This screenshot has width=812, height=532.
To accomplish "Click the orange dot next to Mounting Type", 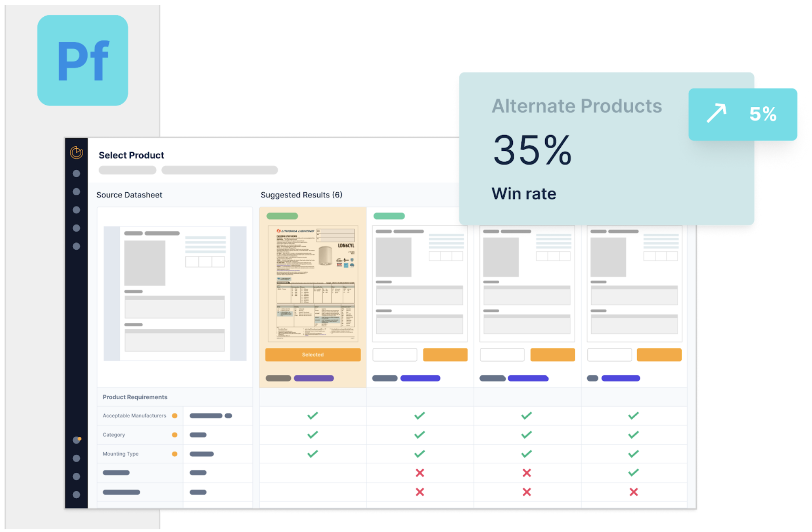I will [x=175, y=454].
